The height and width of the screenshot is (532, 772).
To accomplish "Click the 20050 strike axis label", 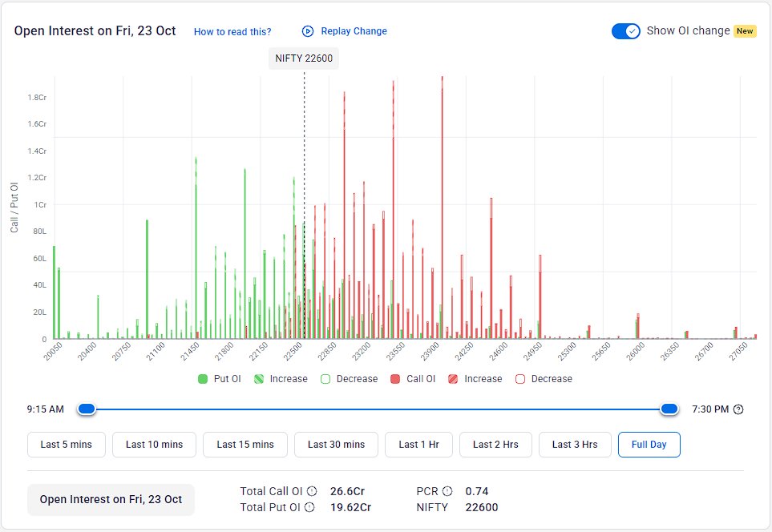I will [x=53, y=352].
